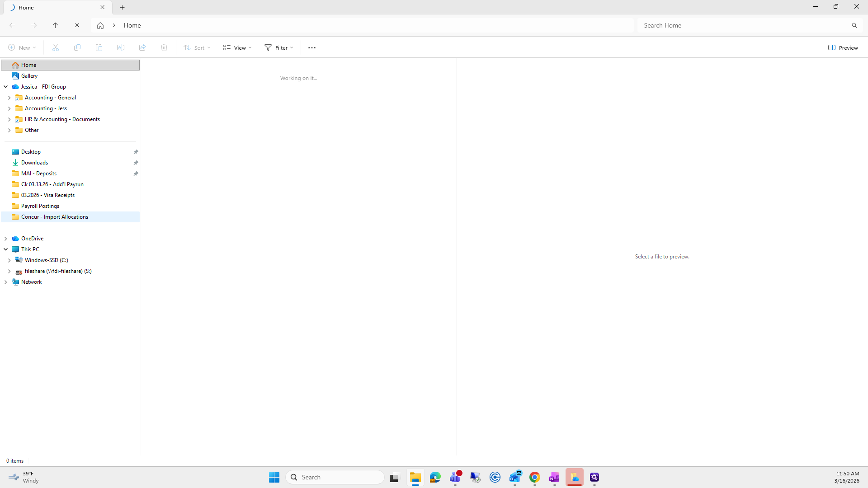The width and height of the screenshot is (868, 488).
Task: Select Gallery in navigation pane
Action: point(29,76)
